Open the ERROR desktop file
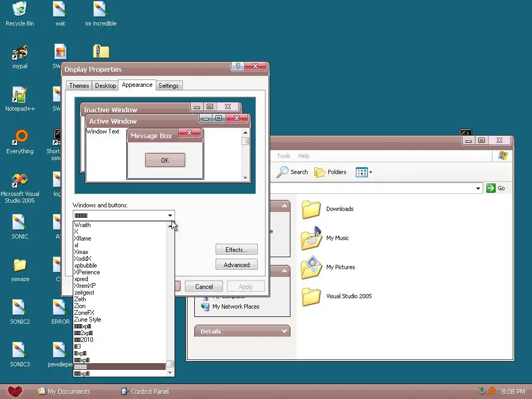This screenshot has width=532, height=399. click(60, 312)
